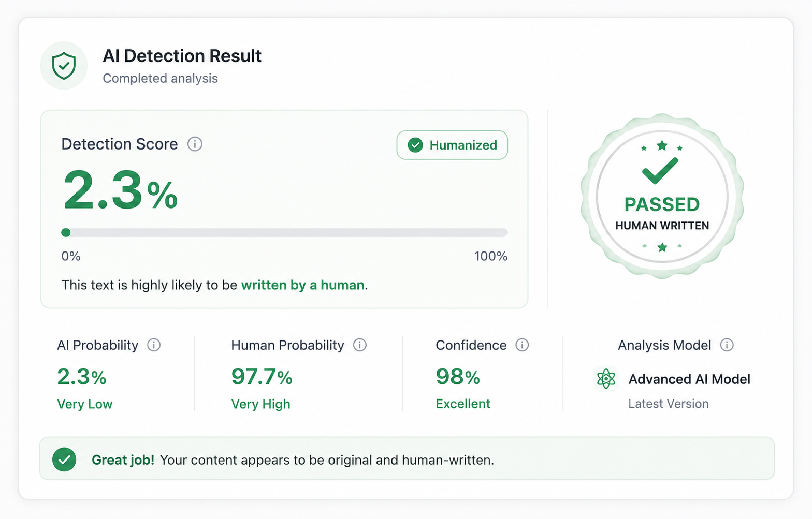Click the Confidence label
This screenshot has width=812, height=519.
point(471,345)
